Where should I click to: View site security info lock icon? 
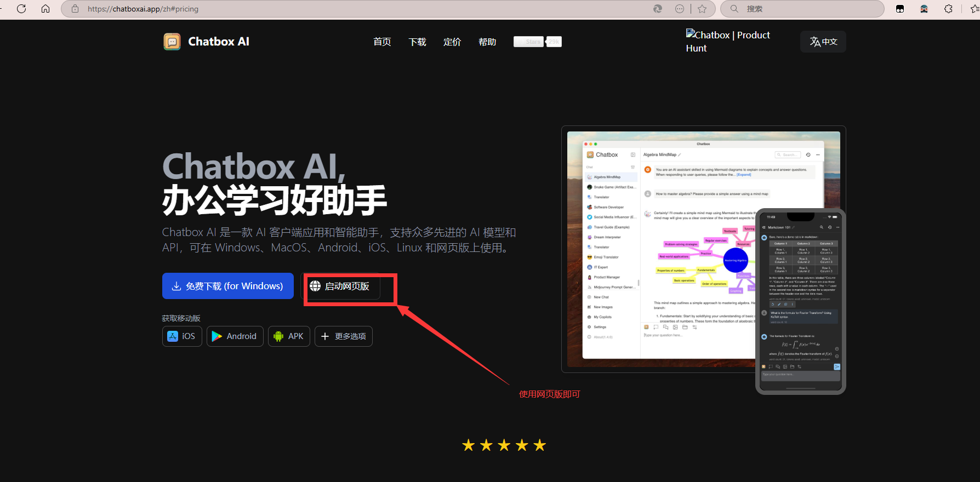75,9
